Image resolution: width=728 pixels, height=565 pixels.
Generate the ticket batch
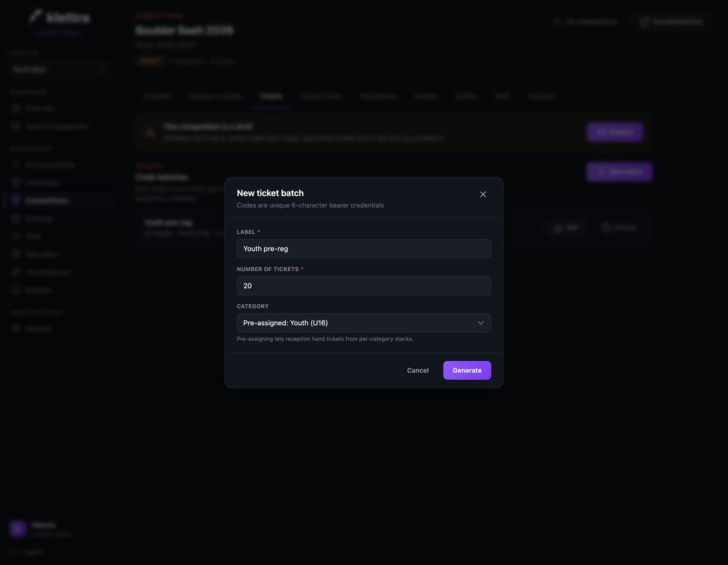click(467, 370)
